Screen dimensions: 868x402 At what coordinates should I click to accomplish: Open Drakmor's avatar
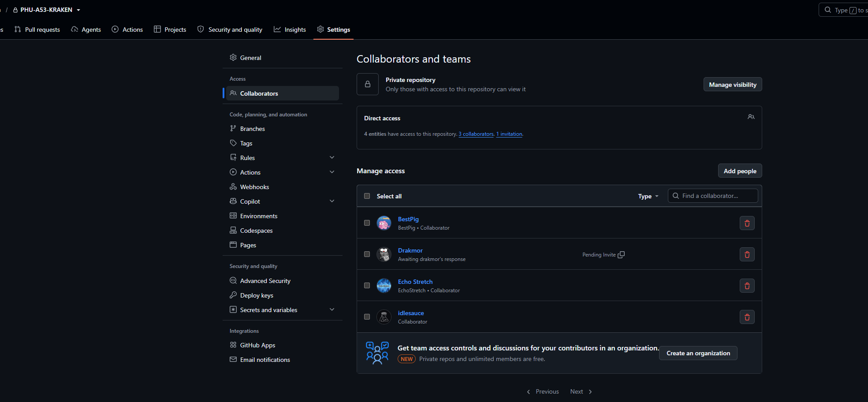pyautogui.click(x=384, y=254)
